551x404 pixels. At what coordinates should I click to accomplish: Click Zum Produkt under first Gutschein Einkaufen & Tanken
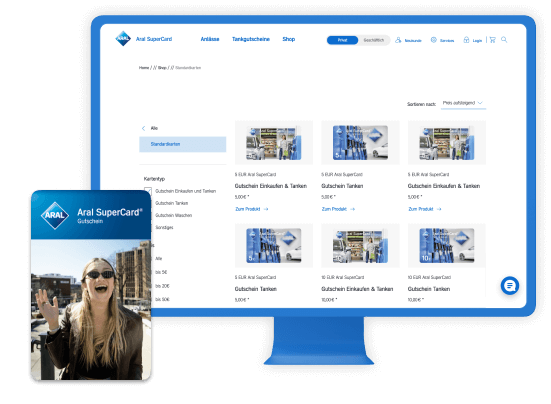[x=252, y=209]
